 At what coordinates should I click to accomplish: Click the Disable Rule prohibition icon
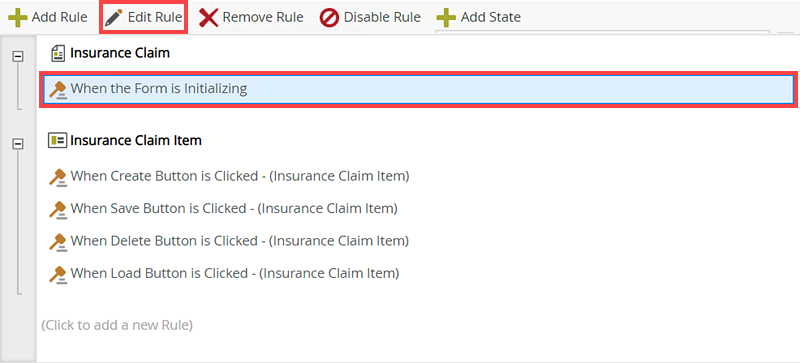click(330, 18)
